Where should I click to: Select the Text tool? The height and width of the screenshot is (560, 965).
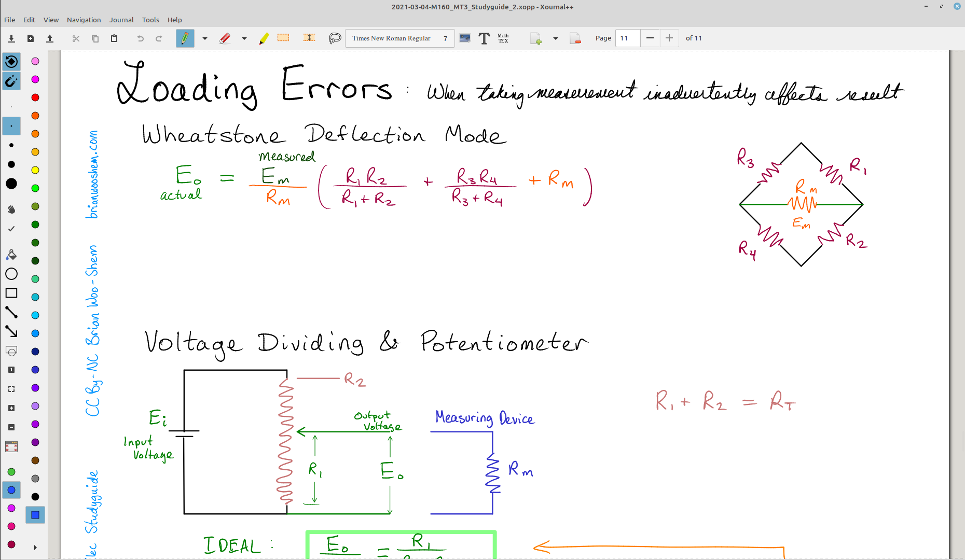point(484,38)
